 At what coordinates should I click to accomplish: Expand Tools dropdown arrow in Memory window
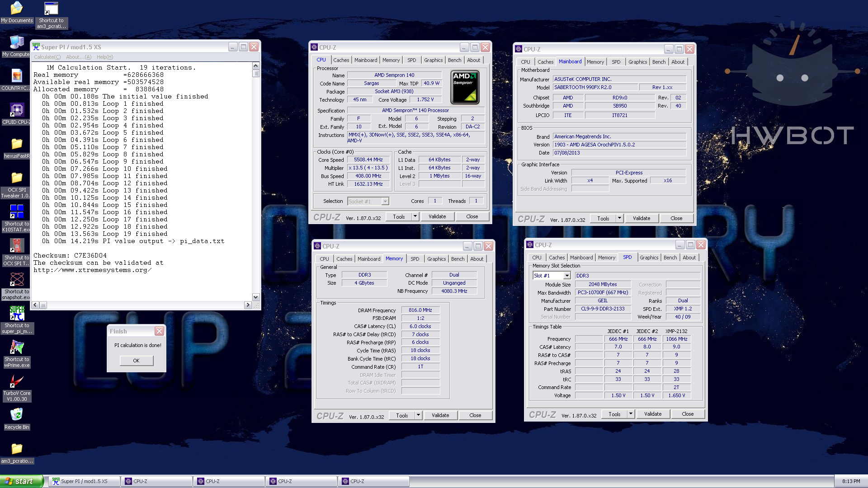pyautogui.click(x=418, y=415)
